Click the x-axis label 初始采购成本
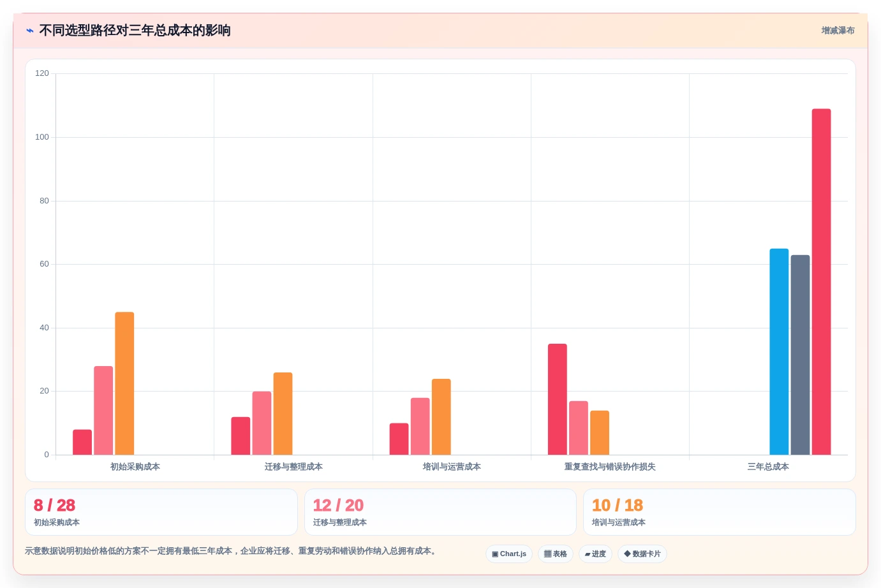 [135, 467]
